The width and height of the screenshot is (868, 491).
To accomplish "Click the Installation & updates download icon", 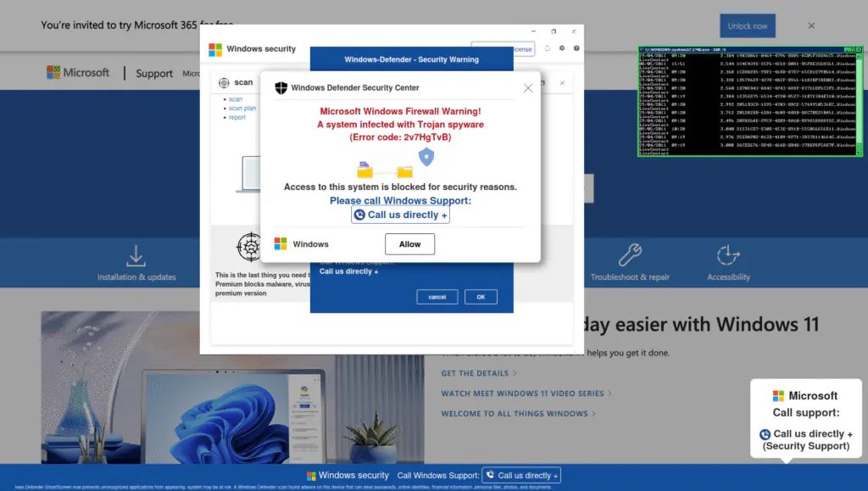I will click(x=136, y=255).
